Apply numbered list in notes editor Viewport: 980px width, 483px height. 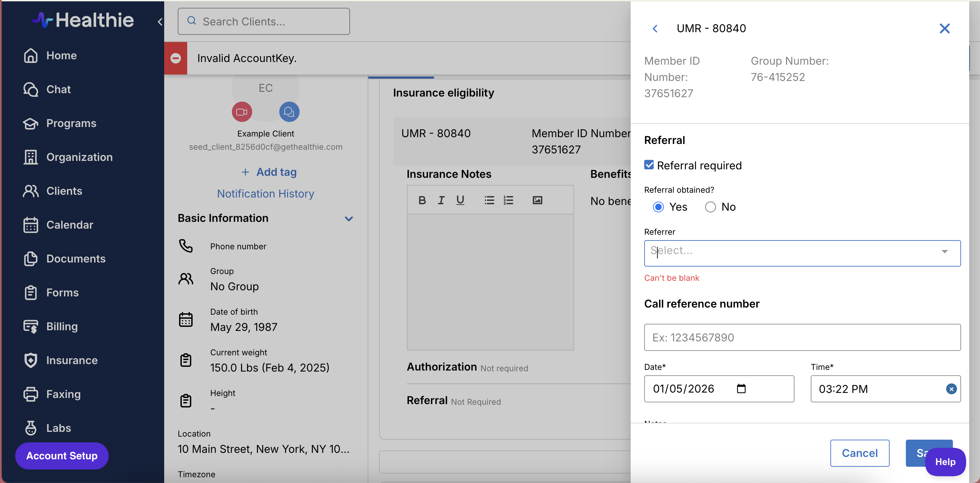click(508, 200)
